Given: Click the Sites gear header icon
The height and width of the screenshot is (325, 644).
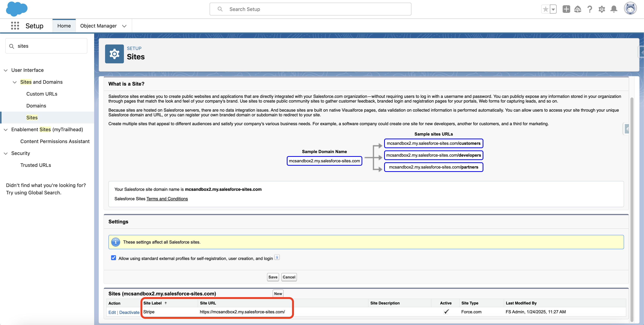Looking at the screenshot, I should click(x=114, y=54).
